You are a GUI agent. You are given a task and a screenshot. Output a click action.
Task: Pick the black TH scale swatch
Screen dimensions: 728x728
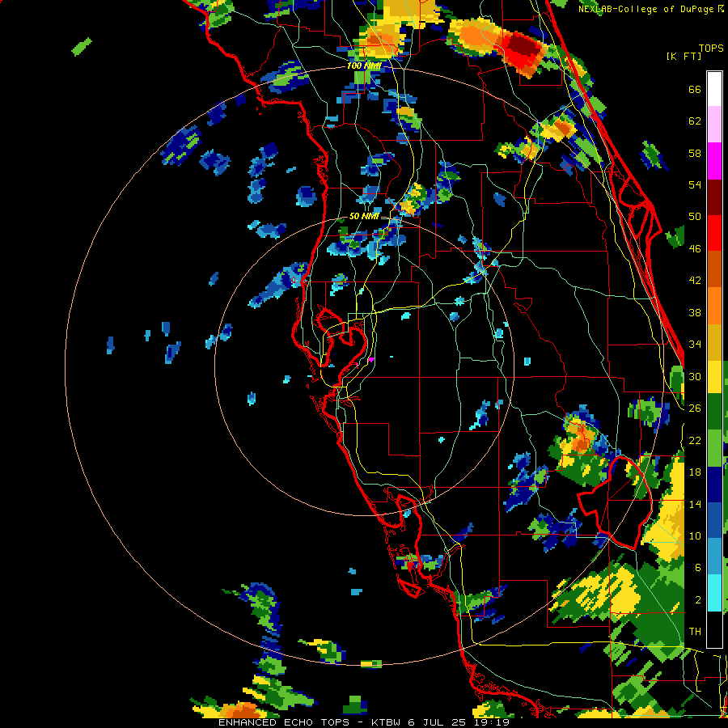click(714, 629)
